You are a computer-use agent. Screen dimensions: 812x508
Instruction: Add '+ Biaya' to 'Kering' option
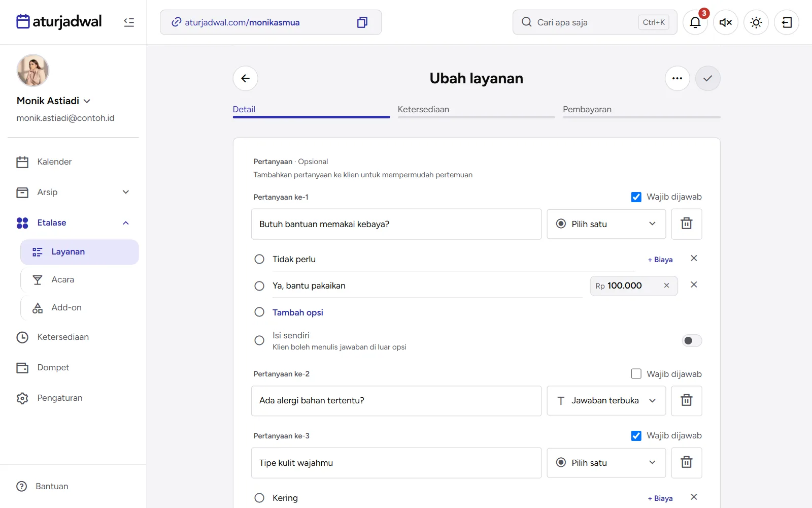[660, 498]
